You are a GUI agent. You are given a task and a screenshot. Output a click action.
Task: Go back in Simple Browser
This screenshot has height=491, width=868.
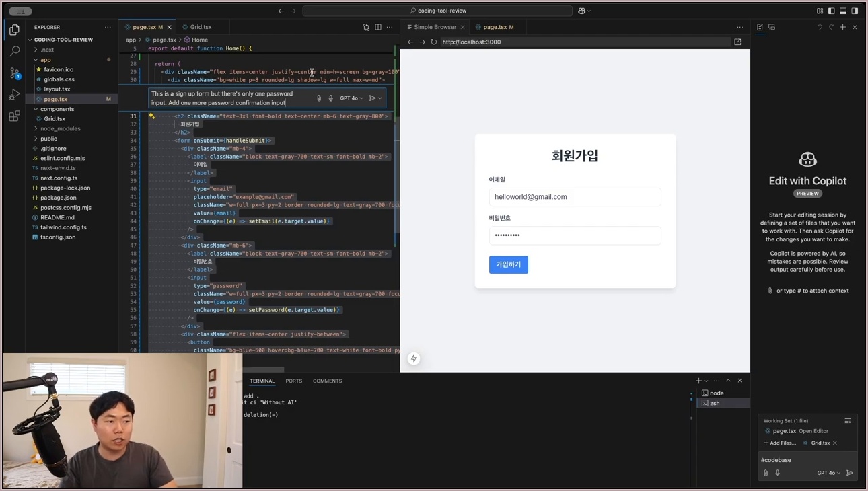410,42
